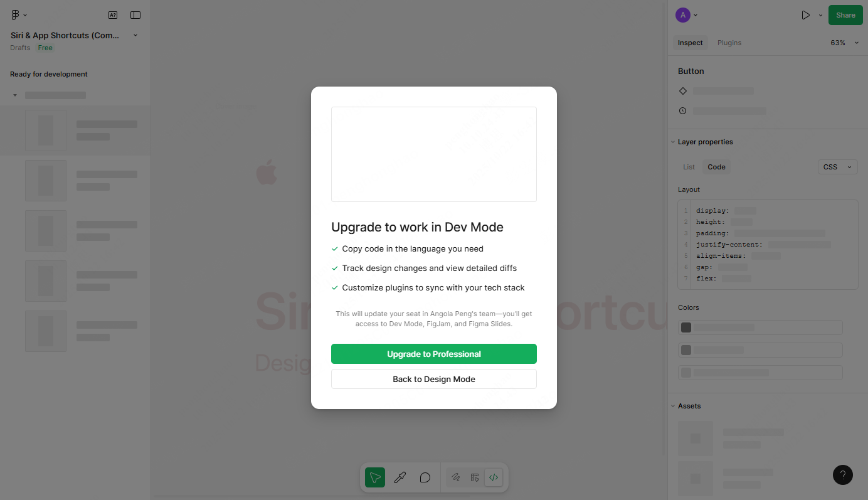This screenshot has width=868, height=500.
Task: Toggle the sidebar panel layout icon
Action: 135,15
